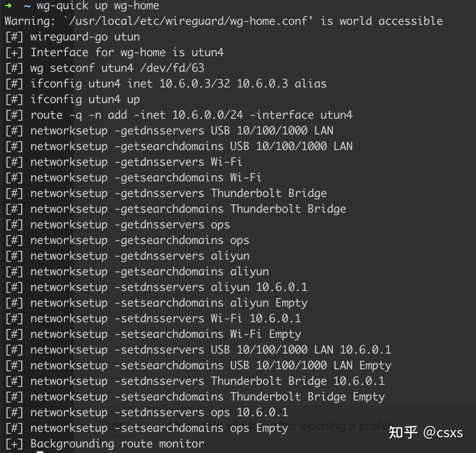Viewport: 476px width, 453px height.
Task: Click the "Interface for wg-home is utun4" line
Action: click(127, 52)
